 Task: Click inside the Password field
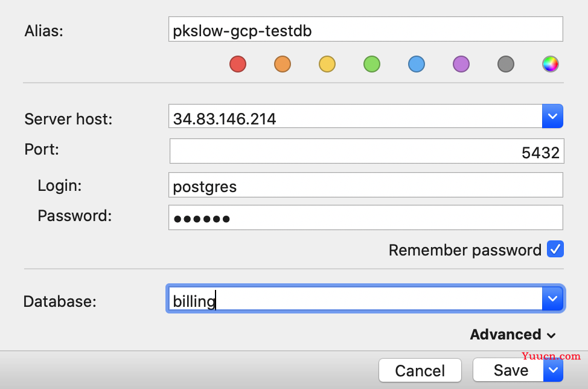point(366,217)
